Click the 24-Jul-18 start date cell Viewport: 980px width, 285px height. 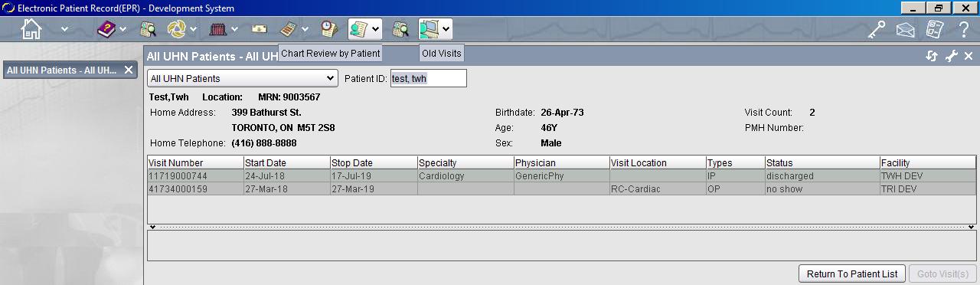[x=286, y=176]
